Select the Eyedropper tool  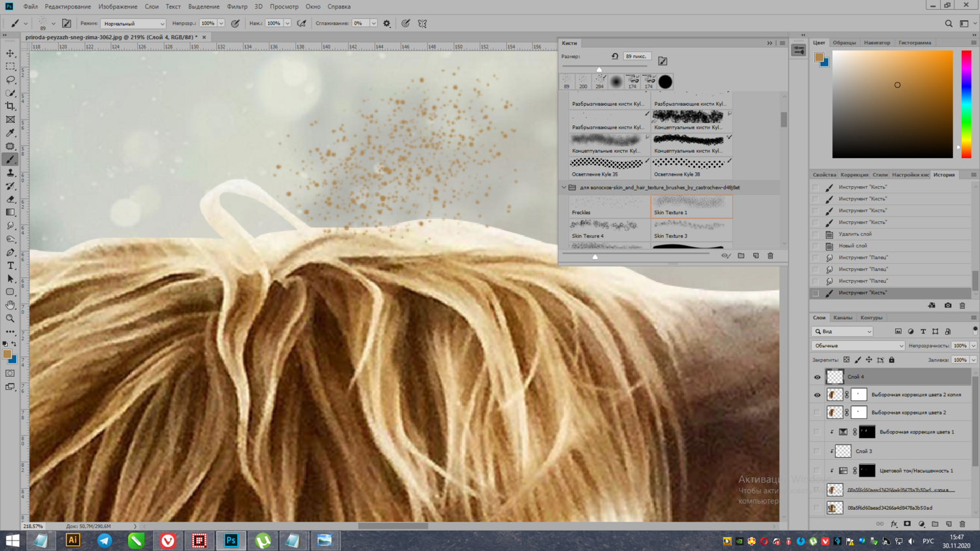point(10,133)
